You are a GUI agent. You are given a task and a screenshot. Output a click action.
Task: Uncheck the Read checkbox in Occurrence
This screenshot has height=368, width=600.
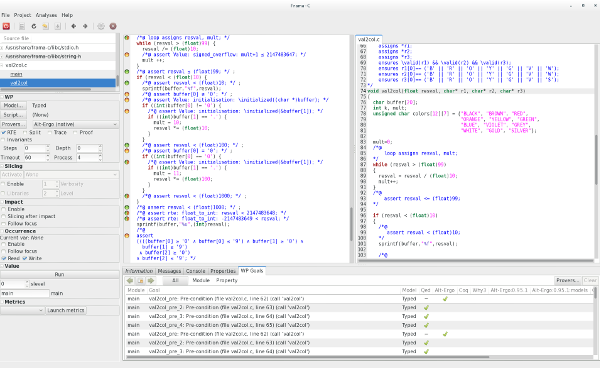tap(4, 259)
